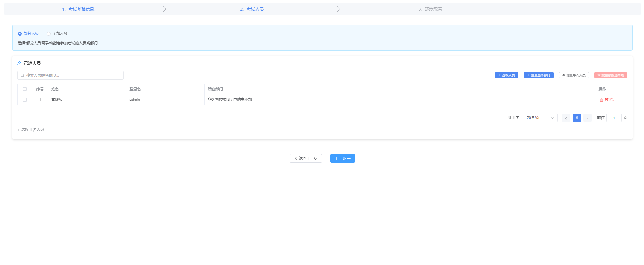Select the 全部人员 radio option

(49, 34)
